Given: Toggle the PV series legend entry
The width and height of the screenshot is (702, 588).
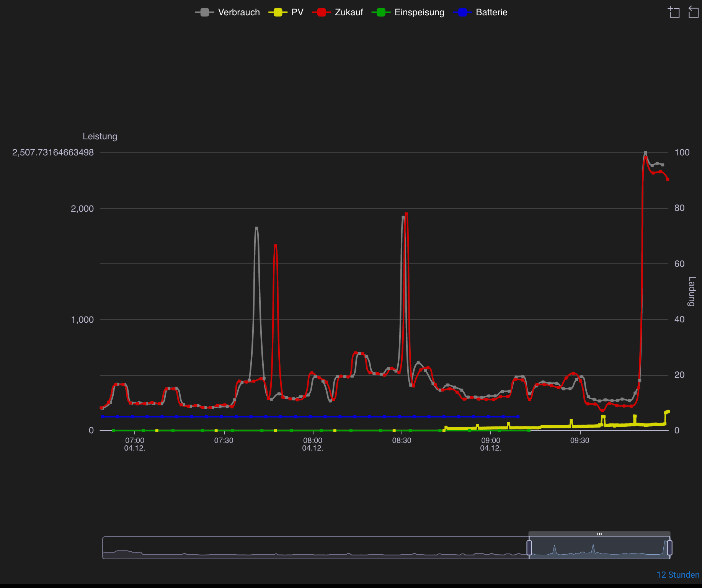Looking at the screenshot, I should tap(286, 12).
